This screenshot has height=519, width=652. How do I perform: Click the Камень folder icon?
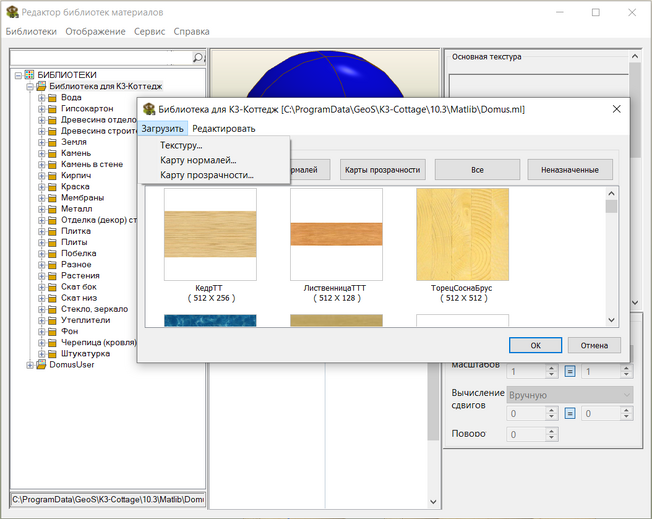[52, 153]
